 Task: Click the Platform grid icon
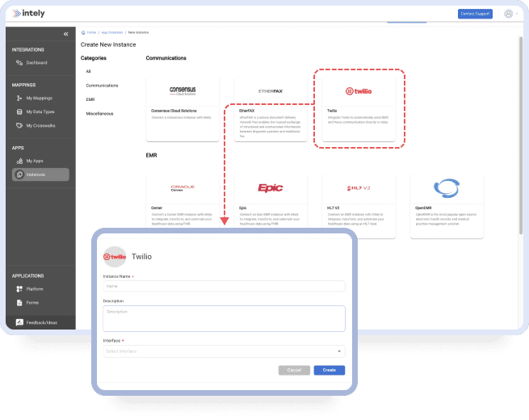point(19,289)
